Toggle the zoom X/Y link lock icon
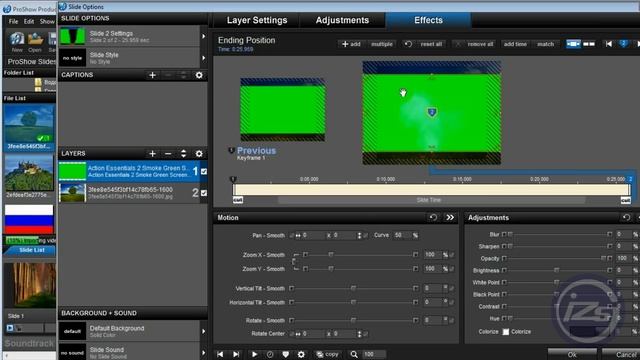Viewport: 640px width, 360px height. pyautogui.click(x=293, y=262)
